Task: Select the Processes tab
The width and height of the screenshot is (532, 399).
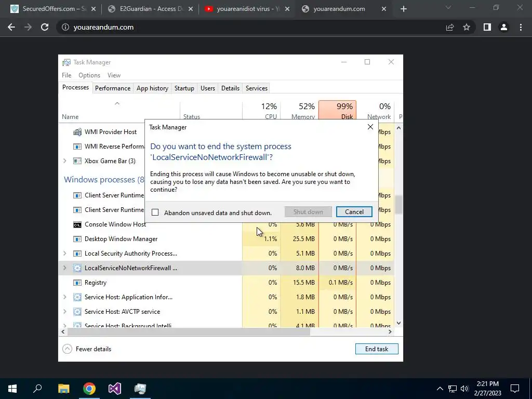Action: tap(75, 87)
